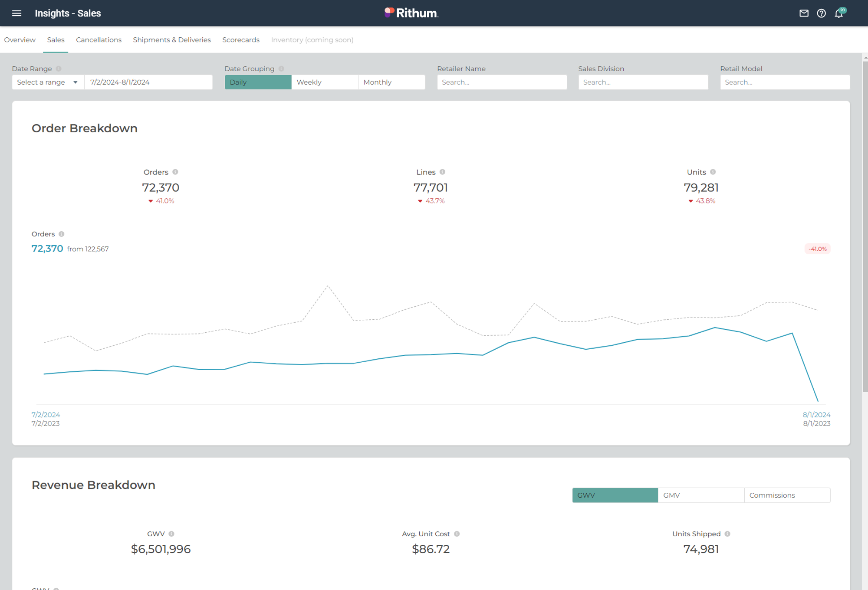Select Daily date grouping
The width and height of the screenshot is (868, 590).
click(258, 82)
